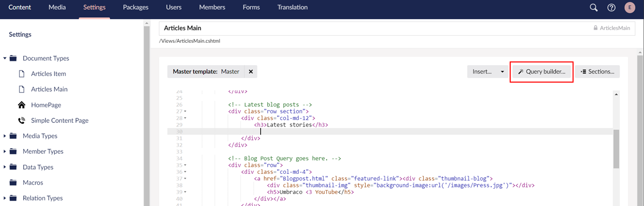Screen dimensions: 644x206
Task: Click the Member Types folder icon
Action: [14, 152]
